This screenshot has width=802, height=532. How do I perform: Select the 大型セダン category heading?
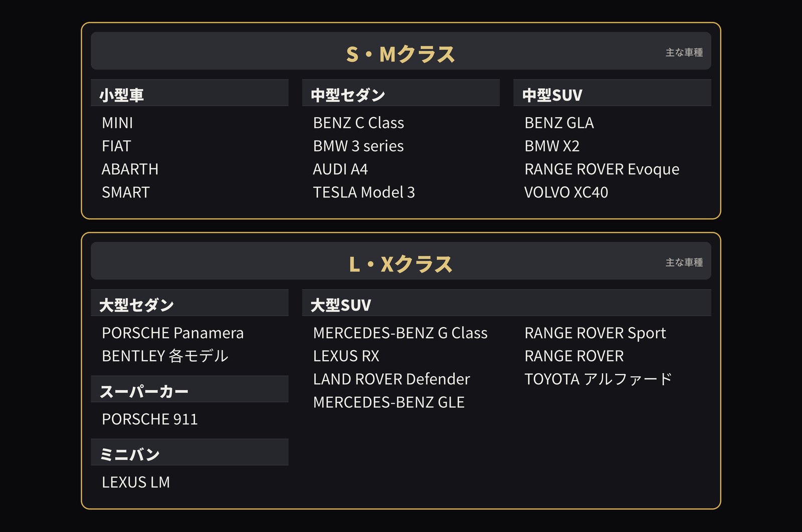coord(136,305)
